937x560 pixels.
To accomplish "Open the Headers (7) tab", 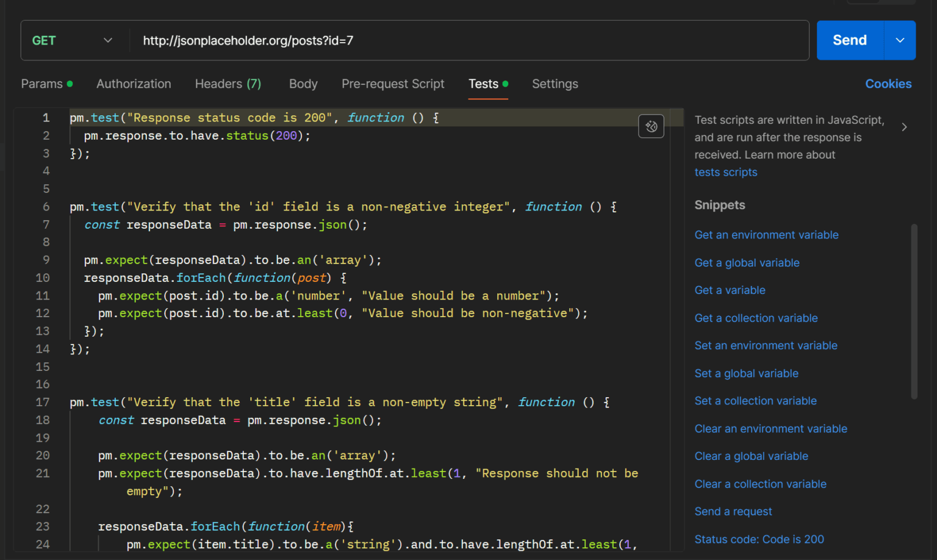I will pos(228,84).
